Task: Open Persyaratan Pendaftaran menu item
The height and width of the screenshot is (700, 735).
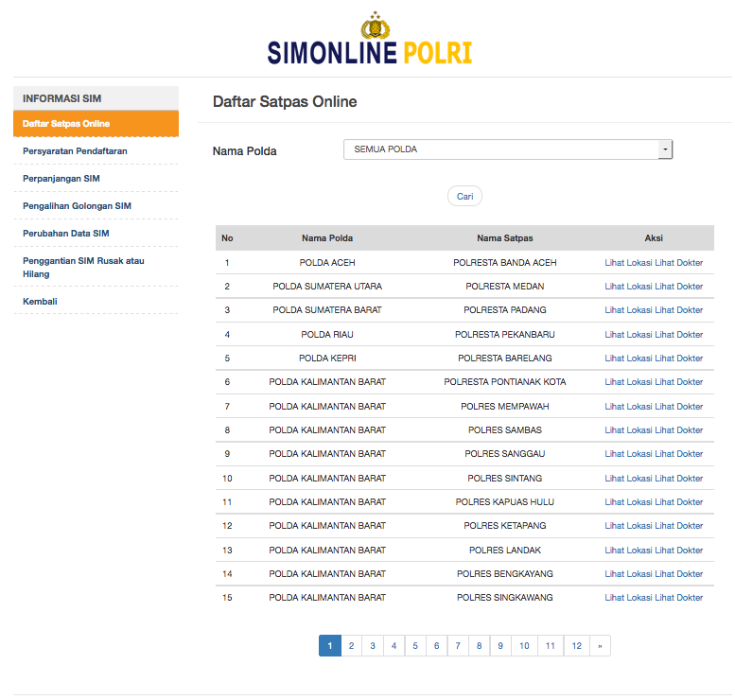Action: [x=75, y=151]
